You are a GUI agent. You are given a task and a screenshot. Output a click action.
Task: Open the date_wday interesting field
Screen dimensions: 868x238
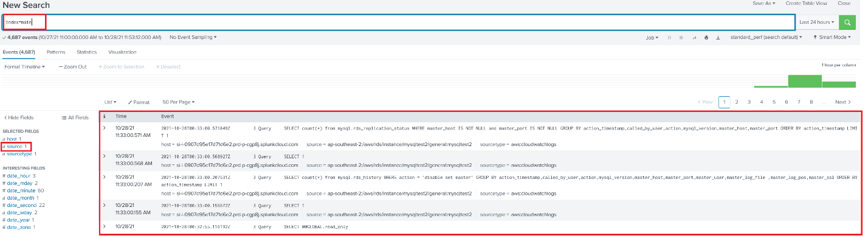pos(20,212)
